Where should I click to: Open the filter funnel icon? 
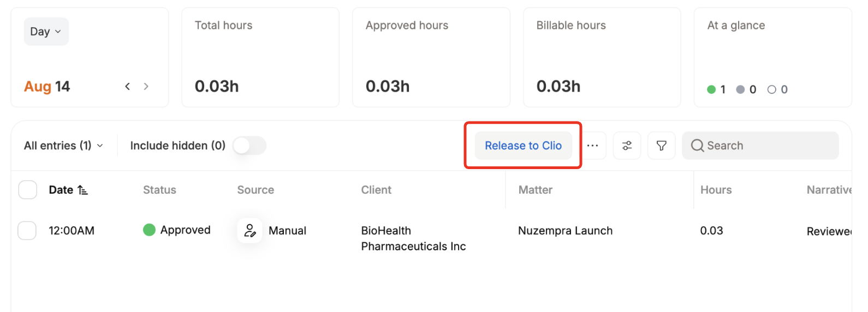(661, 146)
